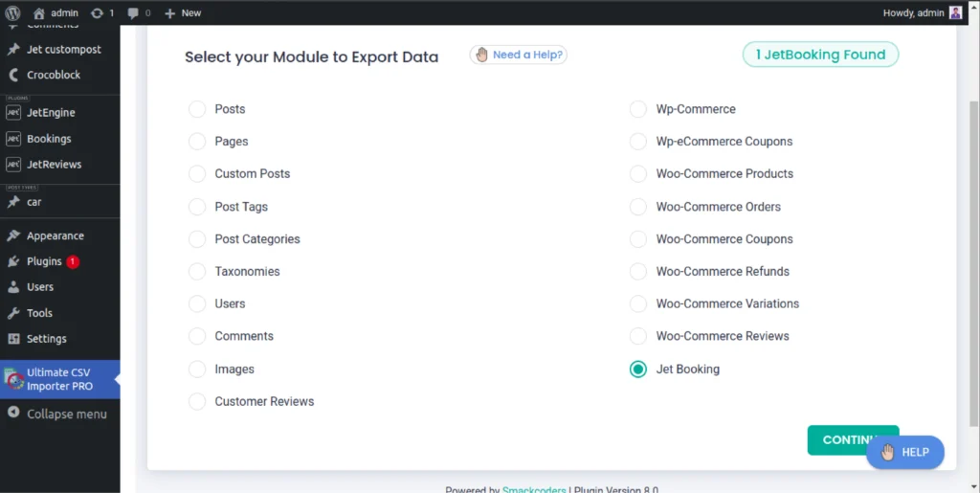Select the Posts radio button

click(197, 109)
